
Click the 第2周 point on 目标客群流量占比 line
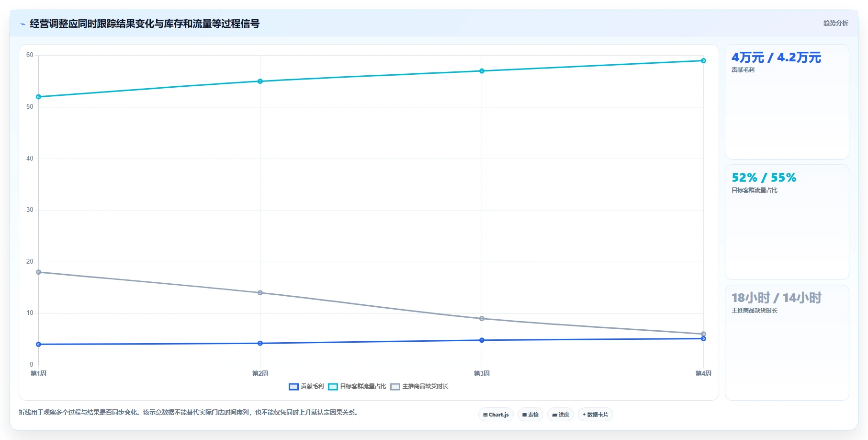(260, 81)
